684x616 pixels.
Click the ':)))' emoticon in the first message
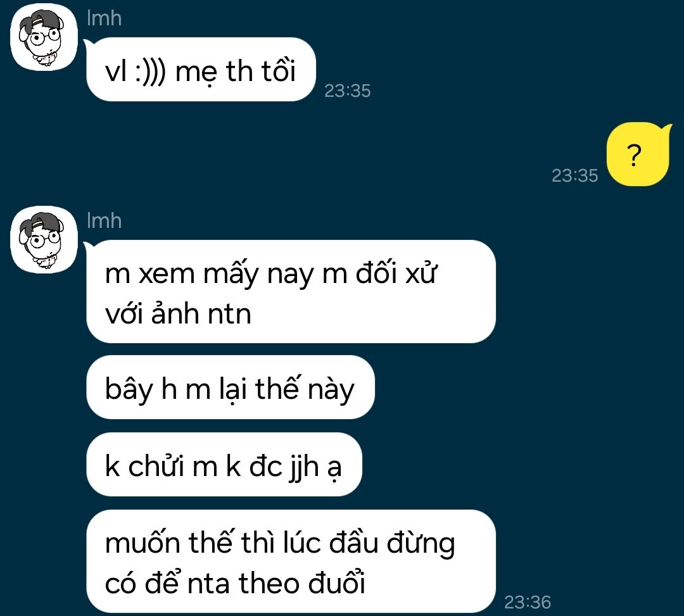(150, 72)
